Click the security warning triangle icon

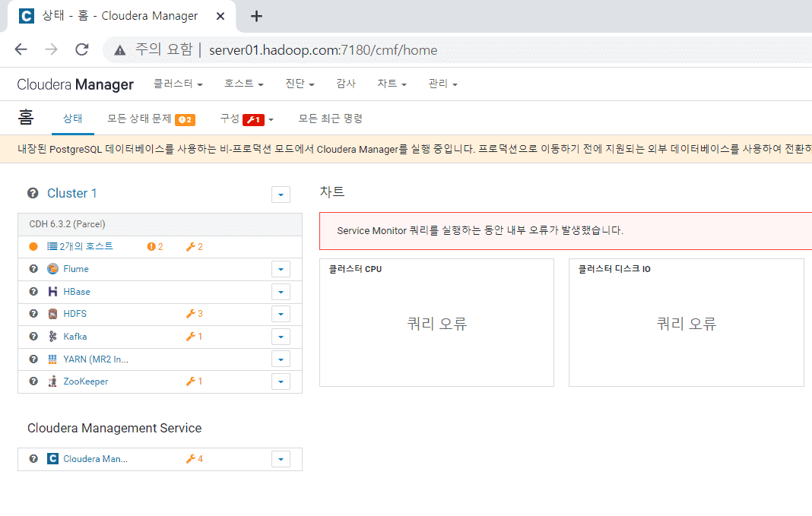[x=119, y=50]
